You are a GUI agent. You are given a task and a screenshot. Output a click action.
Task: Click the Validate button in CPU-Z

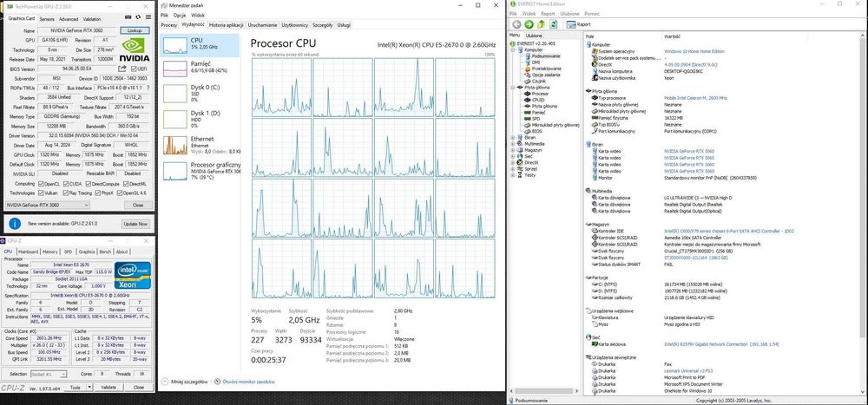pyautogui.click(x=108, y=388)
